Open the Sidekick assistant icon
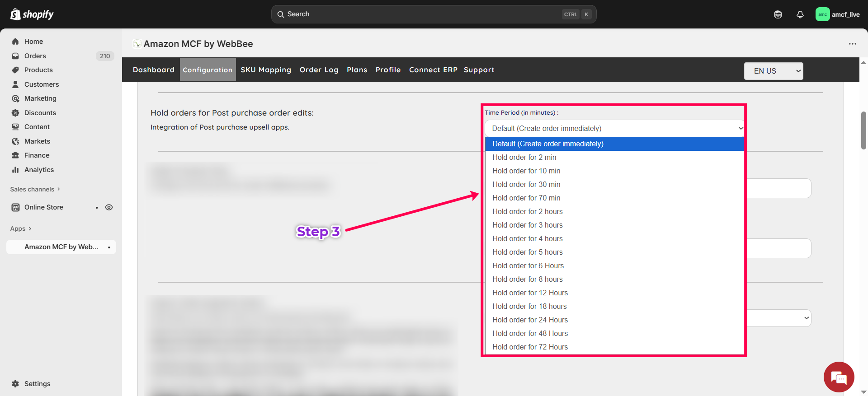 click(778, 14)
